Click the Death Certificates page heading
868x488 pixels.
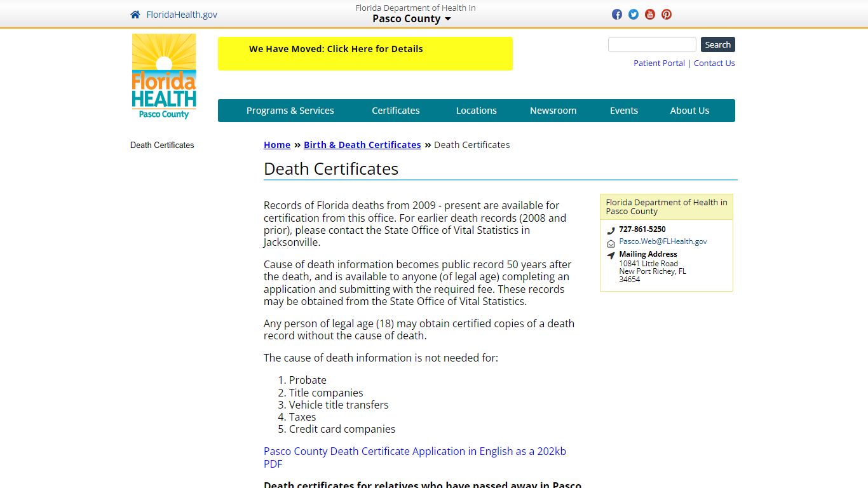331,169
